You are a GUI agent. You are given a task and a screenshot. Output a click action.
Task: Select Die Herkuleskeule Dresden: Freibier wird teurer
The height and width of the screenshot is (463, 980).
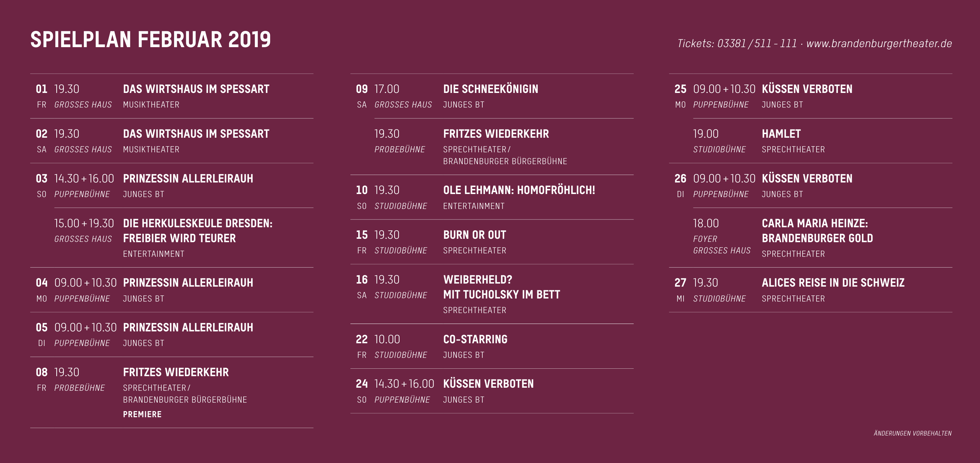point(198,231)
